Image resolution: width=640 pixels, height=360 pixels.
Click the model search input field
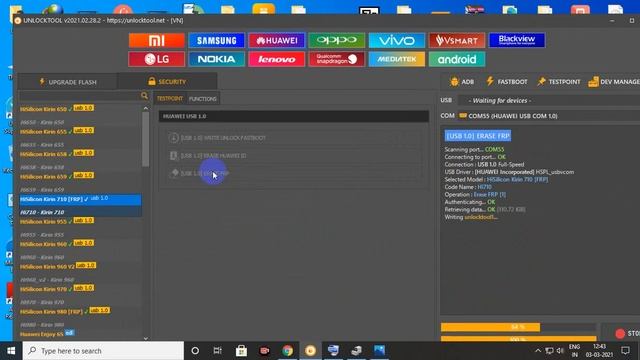coord(80,96)
